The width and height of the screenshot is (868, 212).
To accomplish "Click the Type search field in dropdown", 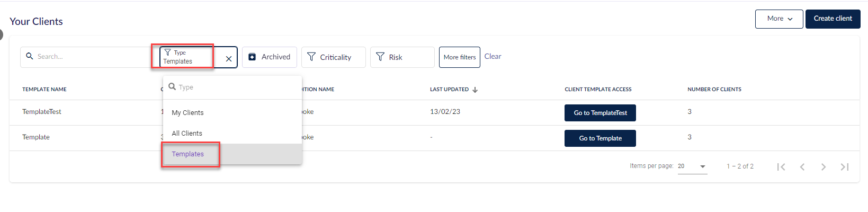I will pyautogui.click(x=232, y=87).
